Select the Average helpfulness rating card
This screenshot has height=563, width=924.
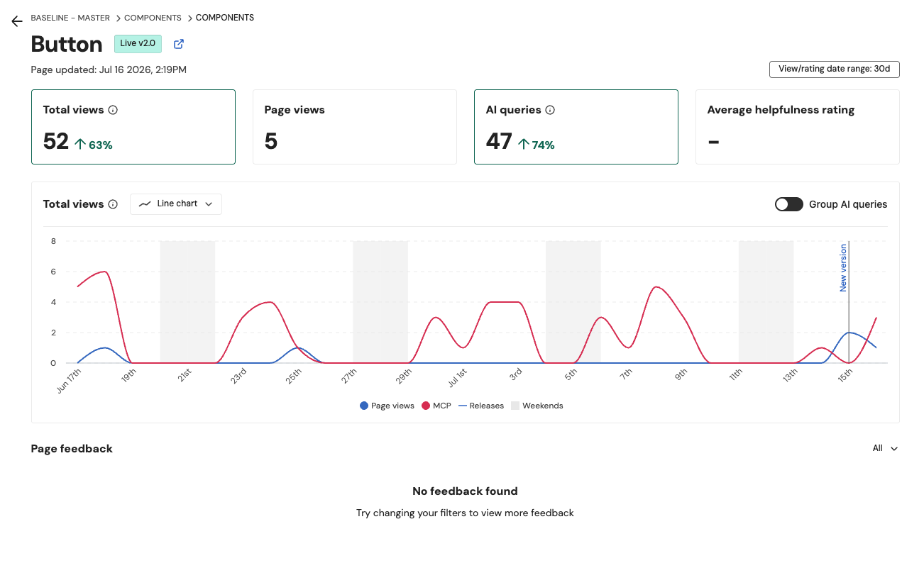pyautogui.click(x=798, y=127)
